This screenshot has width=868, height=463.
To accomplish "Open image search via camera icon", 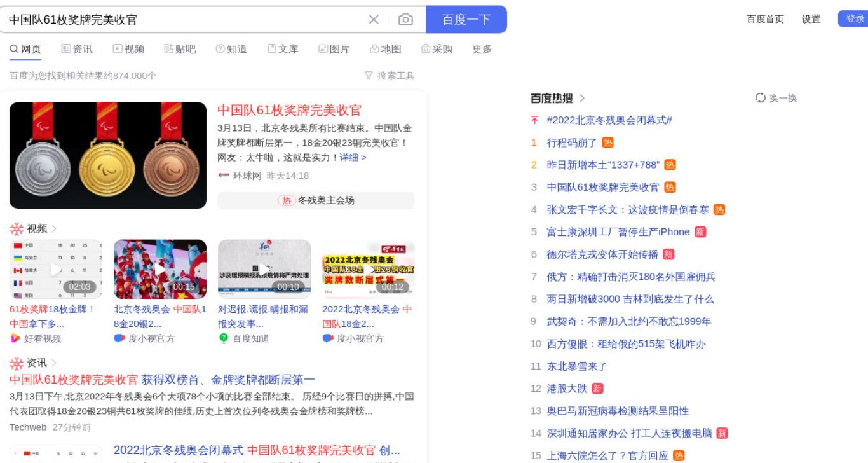I will (x=406, y=20).
